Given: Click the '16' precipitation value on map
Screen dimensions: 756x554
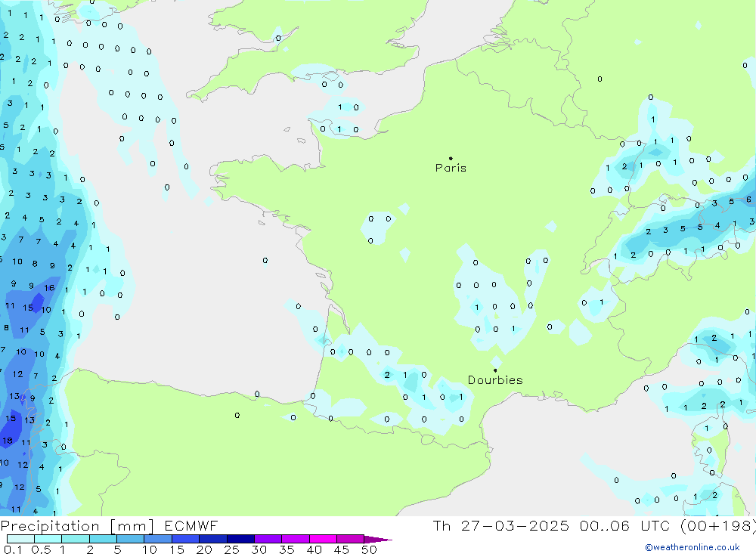Looking at the screenshot, I should (x=49, y=288).
